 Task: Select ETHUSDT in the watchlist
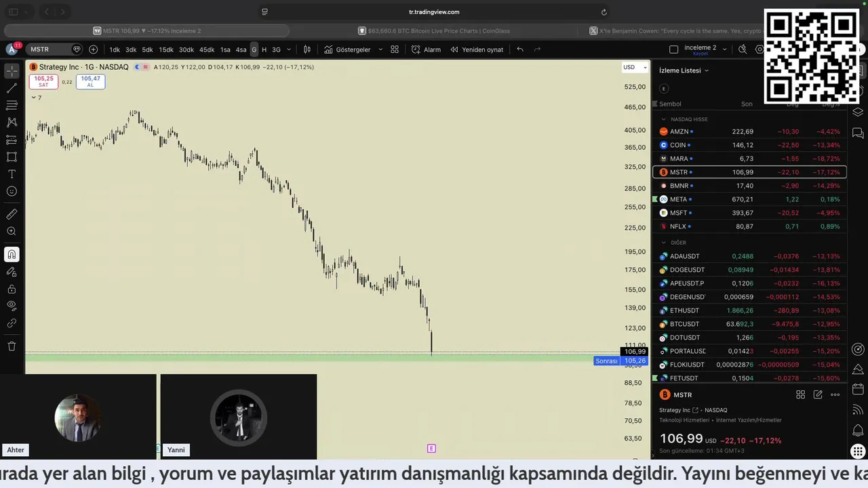(749, 310)
